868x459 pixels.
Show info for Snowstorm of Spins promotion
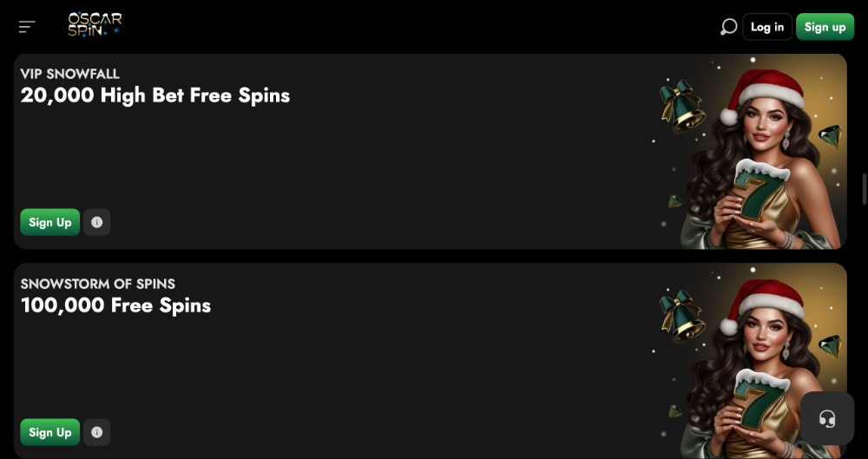click(x=96, y=432)
